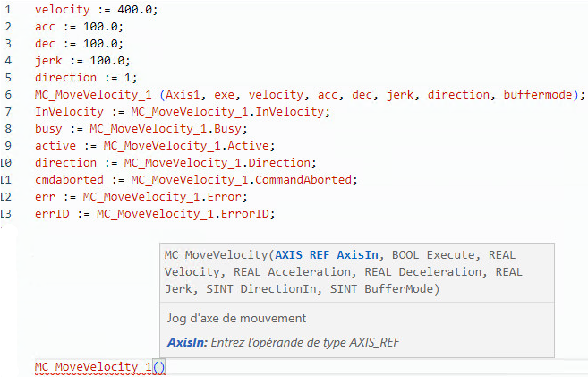This screenshot has height=377, width=588.
Task: Click underlined MC_MoveVelocity_1 on the bottom line
Action: point(93,367)
